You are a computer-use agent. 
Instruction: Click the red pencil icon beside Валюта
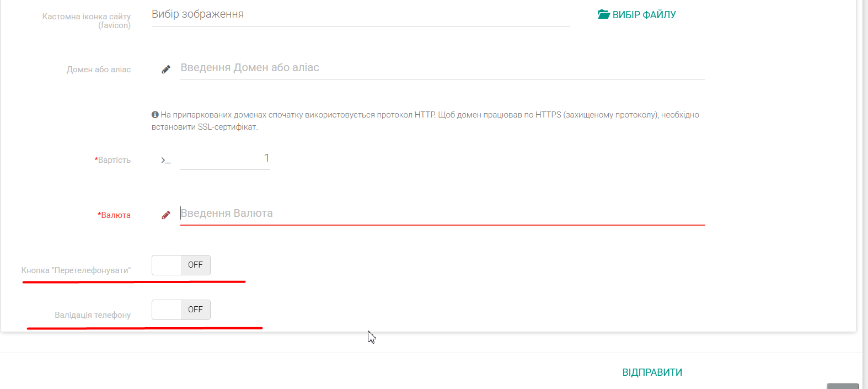coord(165,215)
